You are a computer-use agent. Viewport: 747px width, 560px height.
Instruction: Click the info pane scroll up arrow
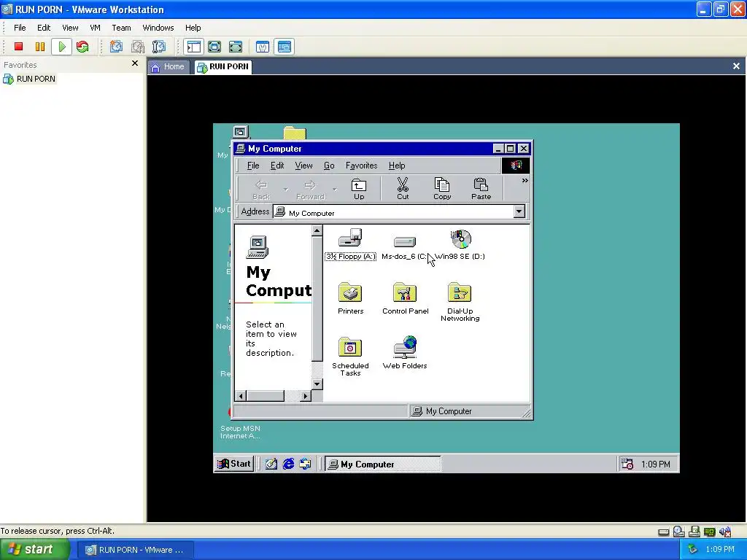317,231
